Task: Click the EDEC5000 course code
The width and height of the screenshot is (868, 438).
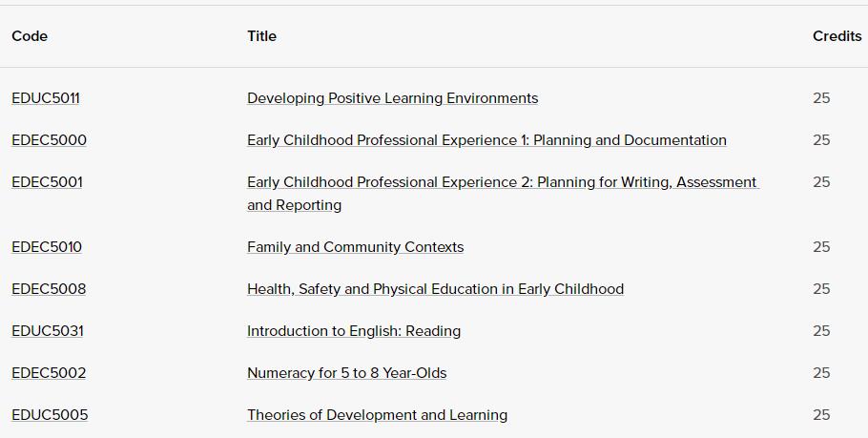Action: coord(49,140)
